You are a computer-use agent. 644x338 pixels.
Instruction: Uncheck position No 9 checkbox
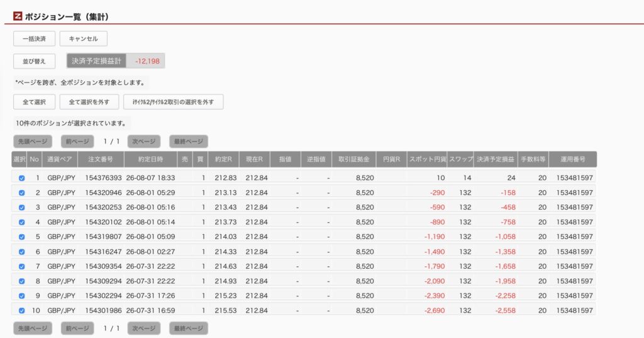click(x=22, y=296)
